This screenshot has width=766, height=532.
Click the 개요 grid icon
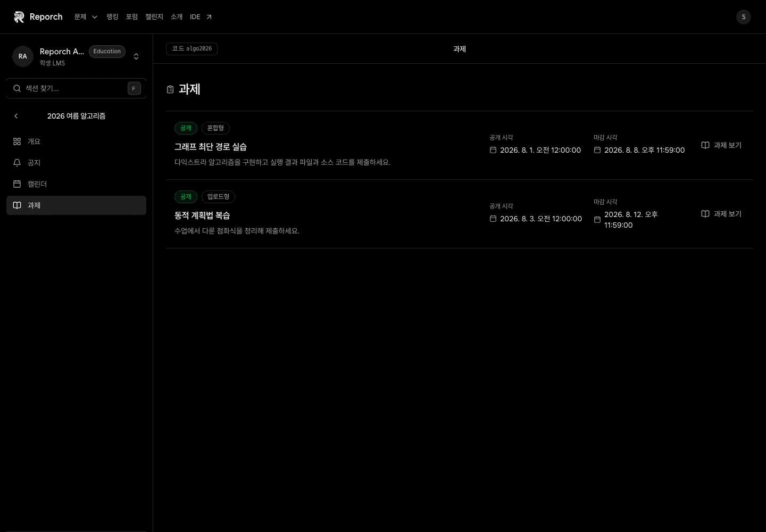(17, 142)
